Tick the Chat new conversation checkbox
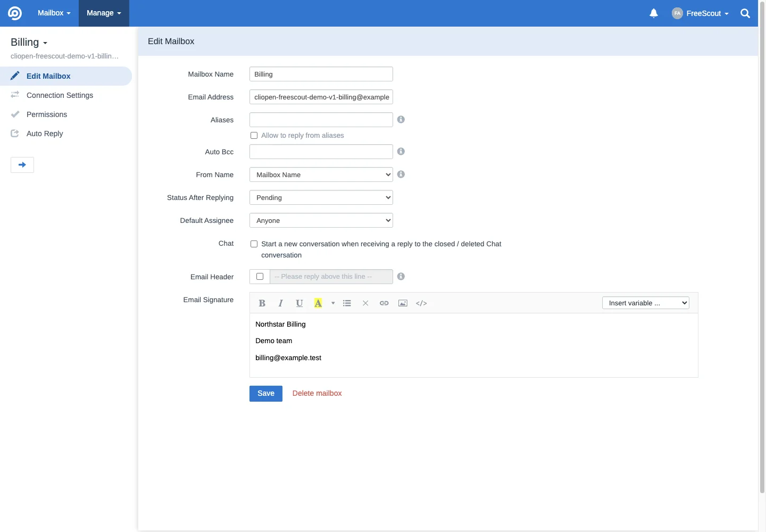The image size is (766, 532). pos(254,244)
